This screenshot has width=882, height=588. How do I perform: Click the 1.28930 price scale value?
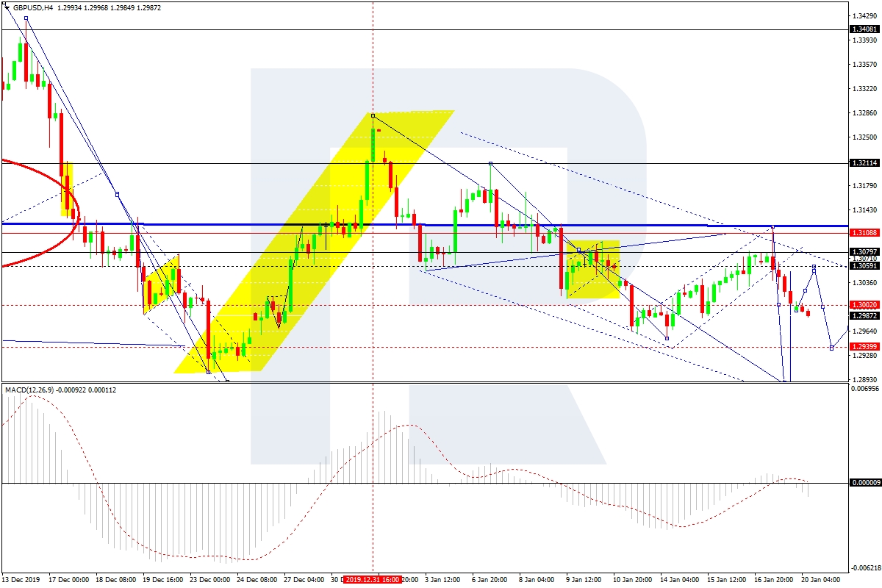click(x=864, y=379)
